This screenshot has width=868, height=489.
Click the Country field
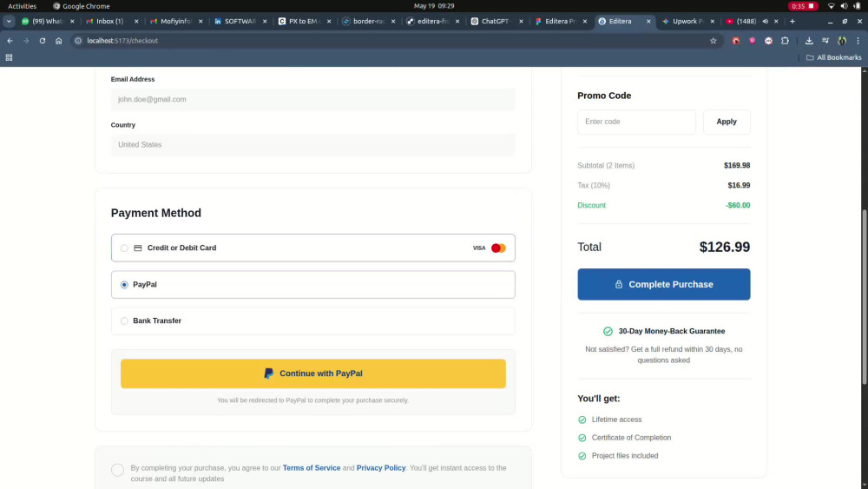(312, 144)
